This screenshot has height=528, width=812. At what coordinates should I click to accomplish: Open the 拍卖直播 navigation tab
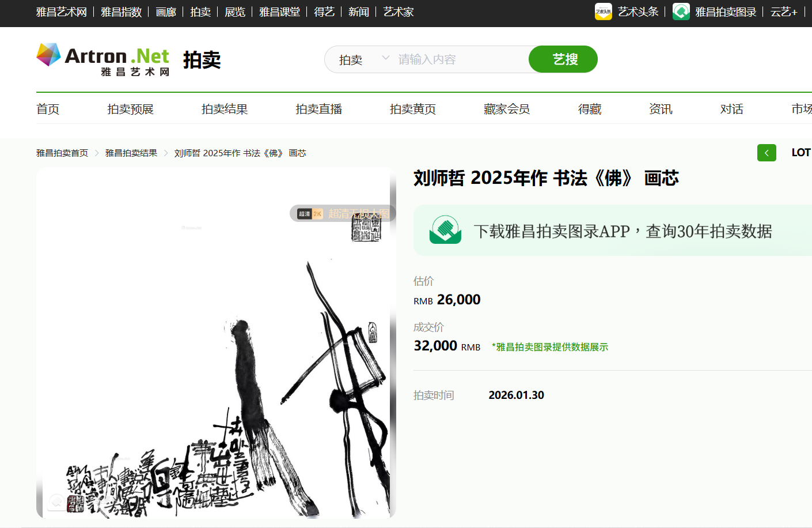318,109
